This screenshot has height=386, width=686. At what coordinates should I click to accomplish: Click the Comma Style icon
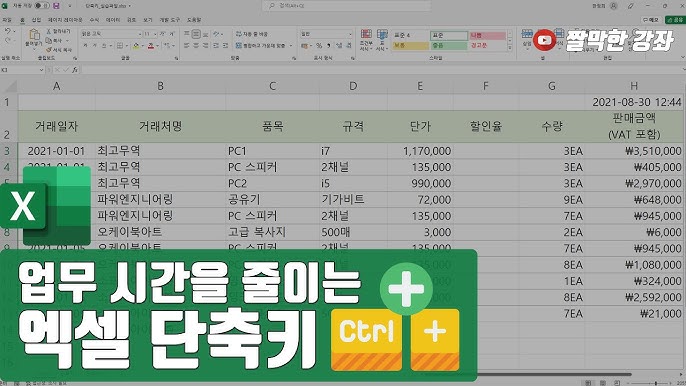tap(328, 46)
